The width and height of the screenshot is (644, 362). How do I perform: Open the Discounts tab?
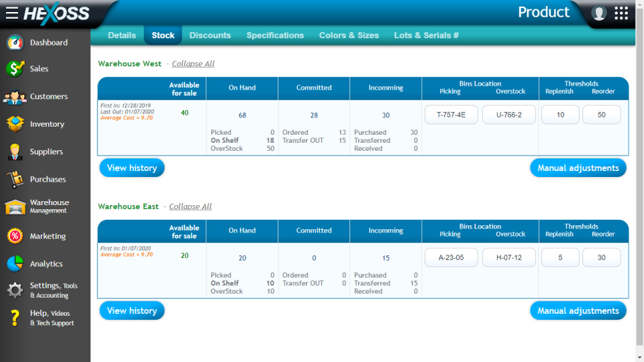coord(210,36)
